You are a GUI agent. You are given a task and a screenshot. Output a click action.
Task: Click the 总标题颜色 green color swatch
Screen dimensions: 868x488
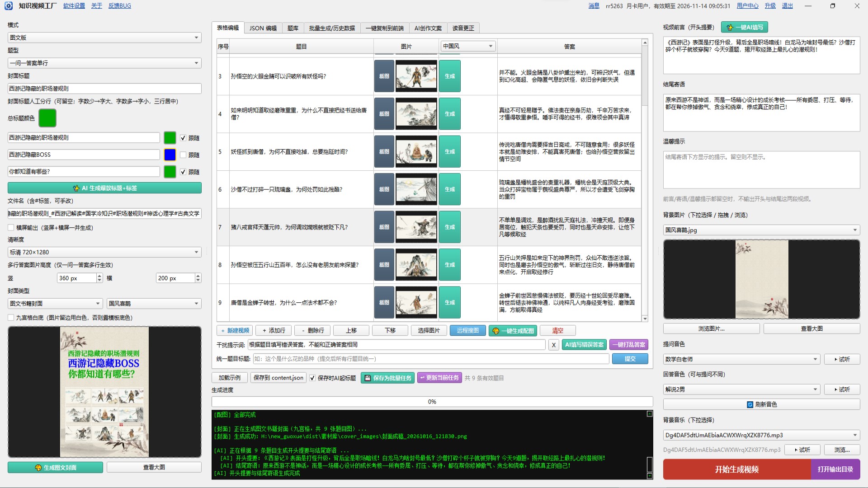coord(47,118)
